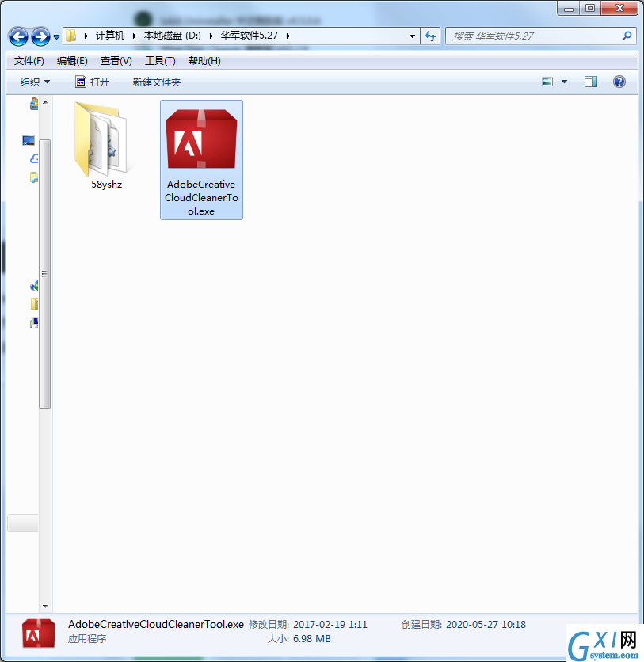Expand the arrow after 计算机 breadcrumb
The image size is (644, 662).
pyautogui.click(x=135, y=36)
